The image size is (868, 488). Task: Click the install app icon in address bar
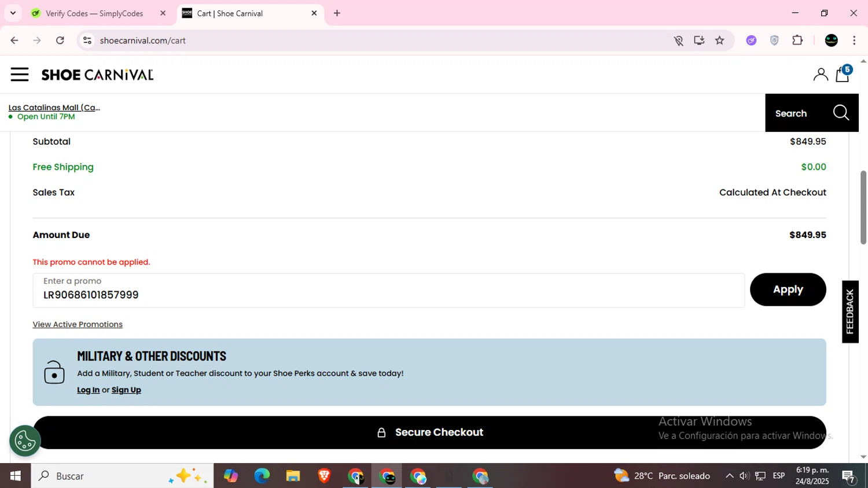(x=699, y=41)
